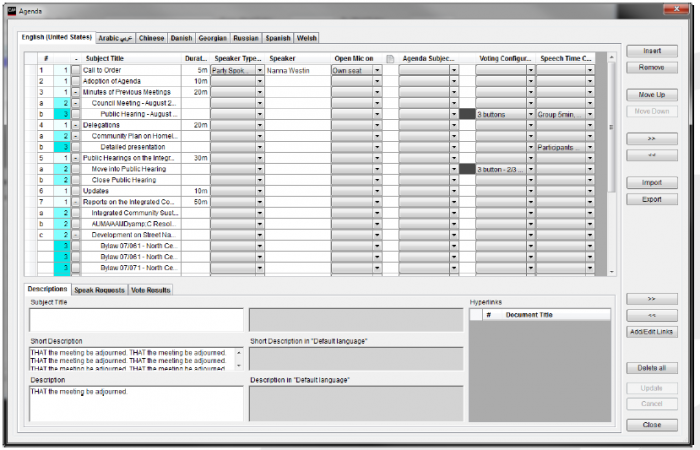The image size is (700, 450).
Task: Click into the Subject Title text field
Action: point(135,320)
